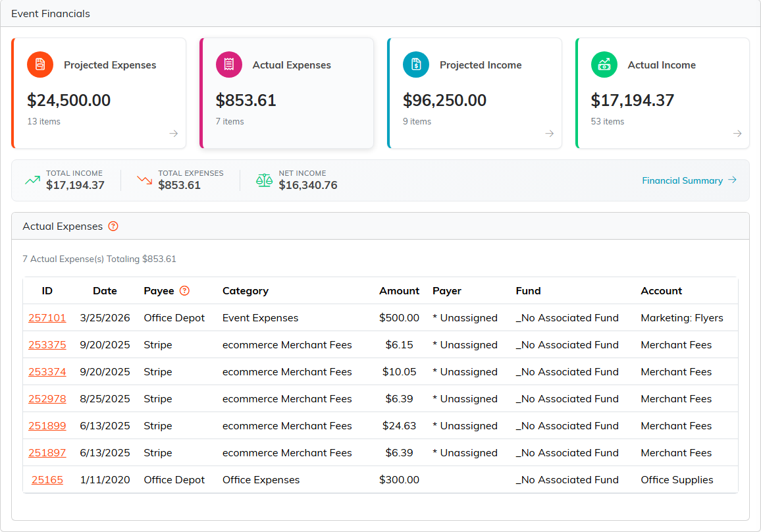Screen dimensions: 761x532
Task: Sort by the Fund column header
Action: 528,291
